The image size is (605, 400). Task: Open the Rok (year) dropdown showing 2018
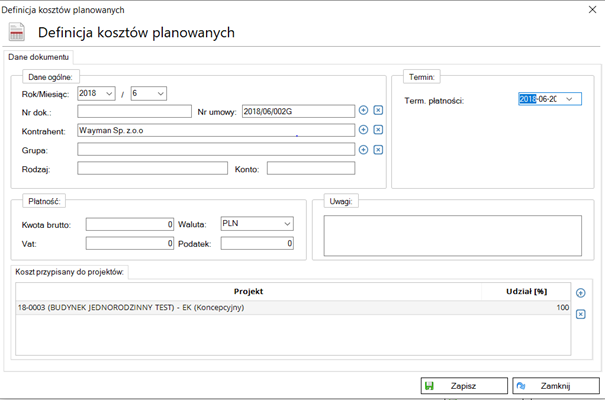tap(96, 93)
